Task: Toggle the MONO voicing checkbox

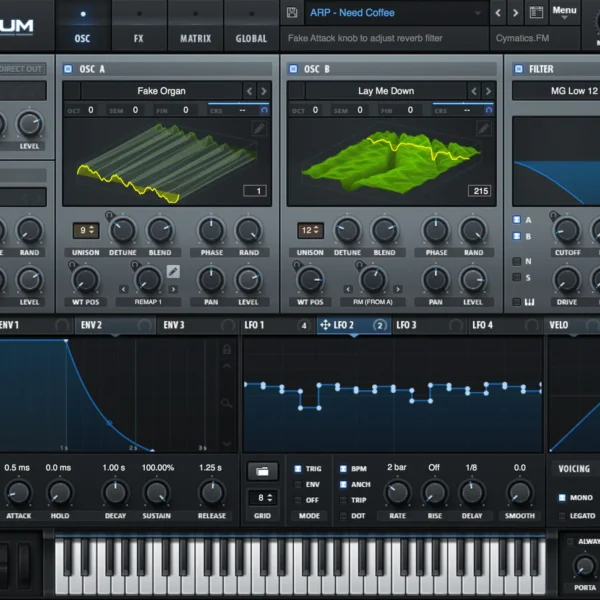Action: [562, 497]
